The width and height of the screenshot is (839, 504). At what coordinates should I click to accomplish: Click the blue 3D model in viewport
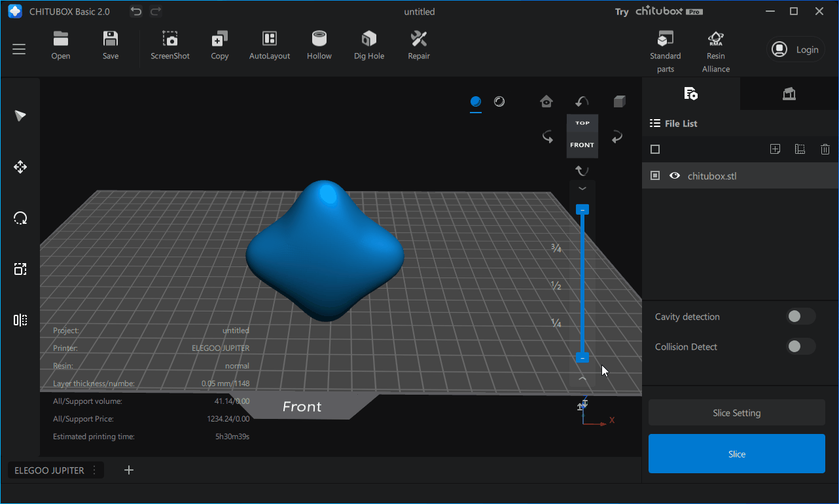(x=325, y=251)
